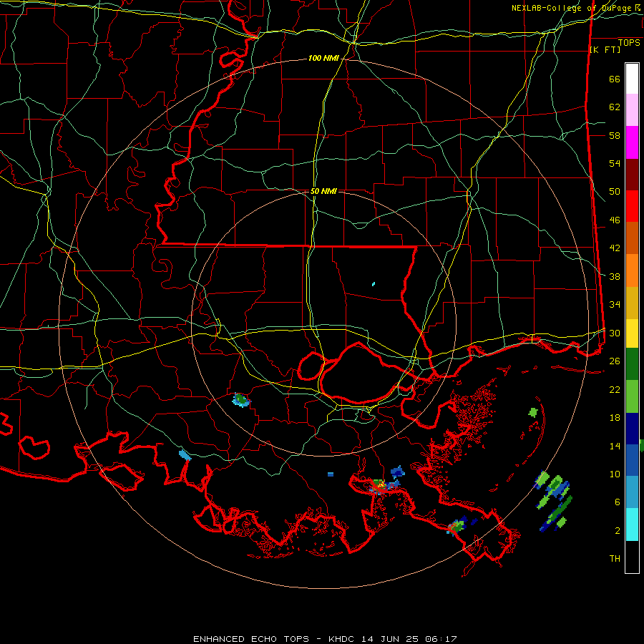The image size is (644, 644).
Task: Click the light blue legend band near 6
Action: tap(632, 492)
